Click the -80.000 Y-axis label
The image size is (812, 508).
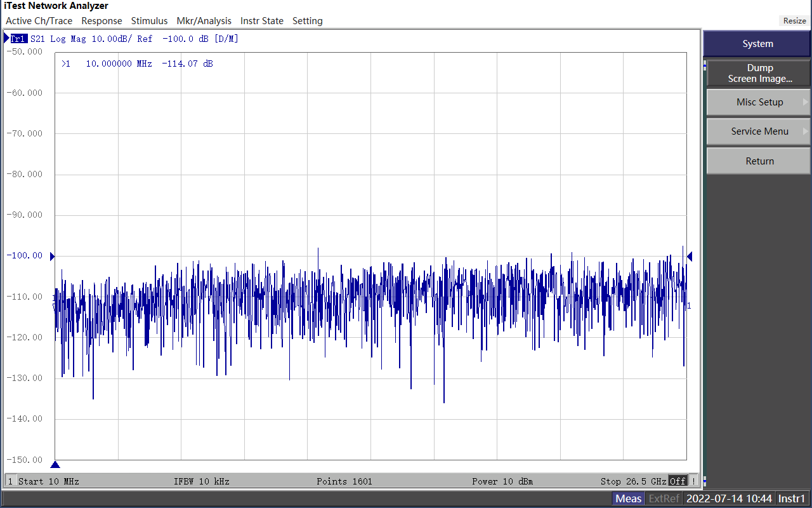24,174
